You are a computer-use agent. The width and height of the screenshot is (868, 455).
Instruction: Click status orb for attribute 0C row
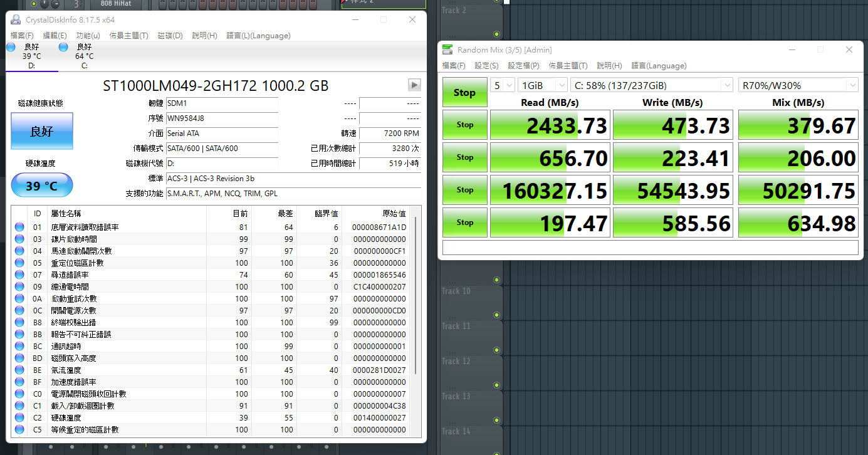[19, 311]
